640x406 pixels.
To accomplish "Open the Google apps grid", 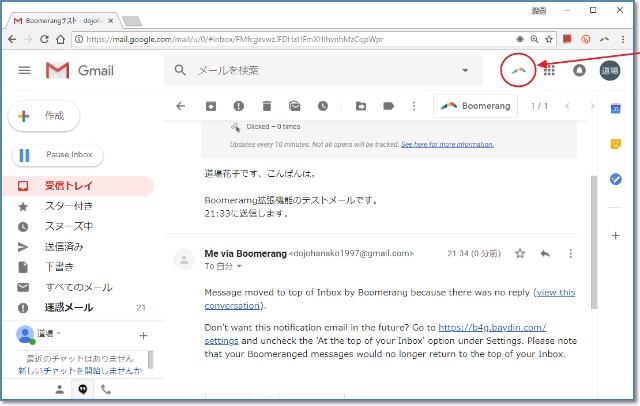I will 549,71.
